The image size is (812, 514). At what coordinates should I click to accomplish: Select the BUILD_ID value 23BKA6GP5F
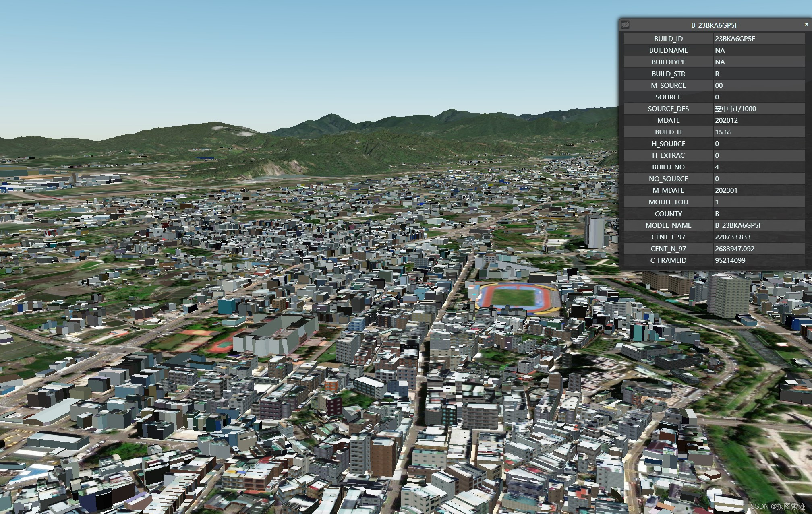[x=735, y=39]
